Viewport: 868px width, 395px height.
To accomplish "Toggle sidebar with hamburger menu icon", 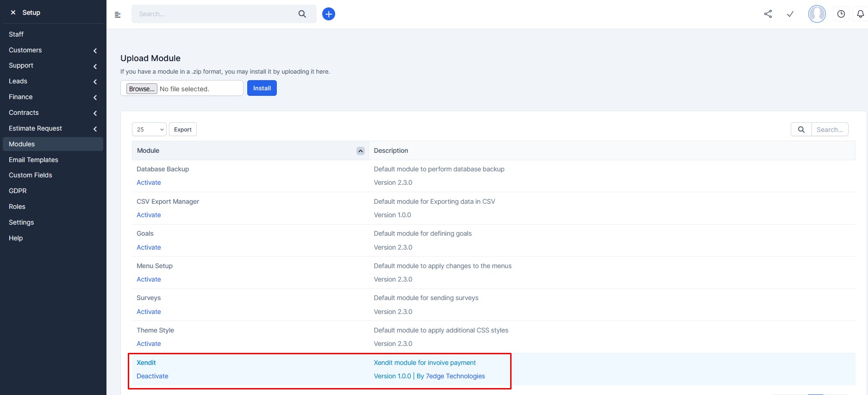I will click(118, 14).
